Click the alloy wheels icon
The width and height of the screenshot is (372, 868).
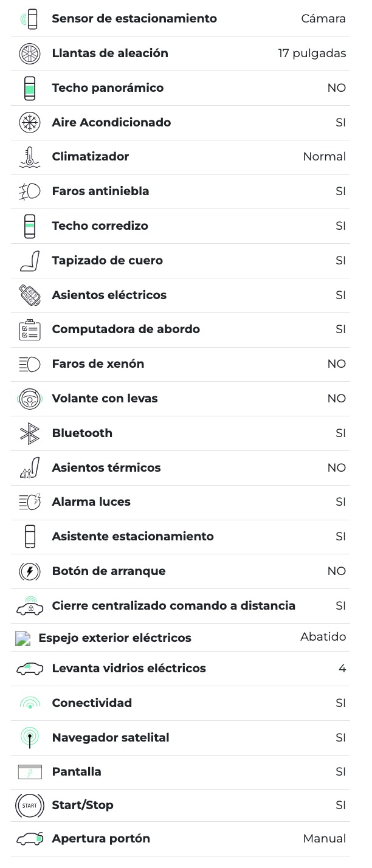coord(29,53)
